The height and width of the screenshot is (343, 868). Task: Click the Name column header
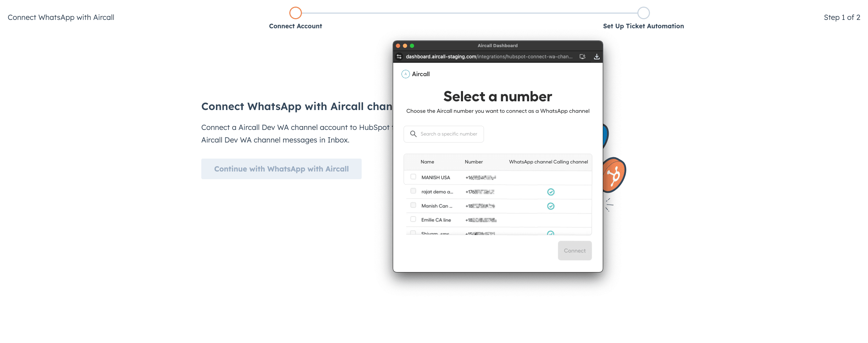click(x=427, y=162)
